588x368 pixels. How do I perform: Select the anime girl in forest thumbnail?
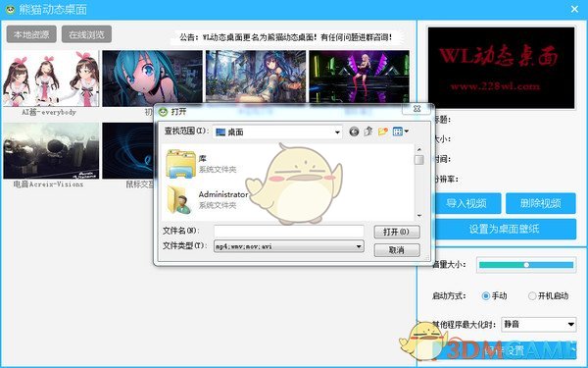tap(256, 77)
